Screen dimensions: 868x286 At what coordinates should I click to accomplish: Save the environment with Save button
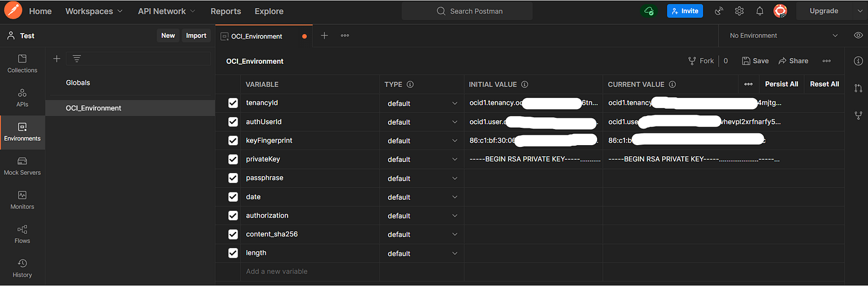coord(755,61)
